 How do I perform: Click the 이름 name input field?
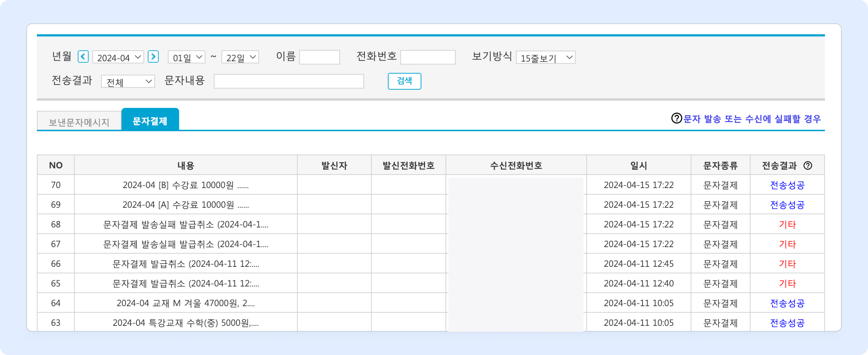(319, 57)
